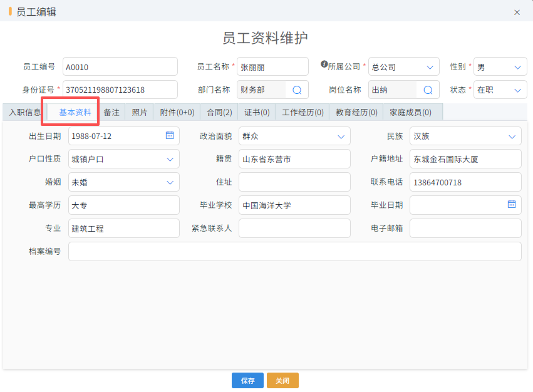Switch to the 入职信息 tab
533x392 pixels.
click(24, 113)
